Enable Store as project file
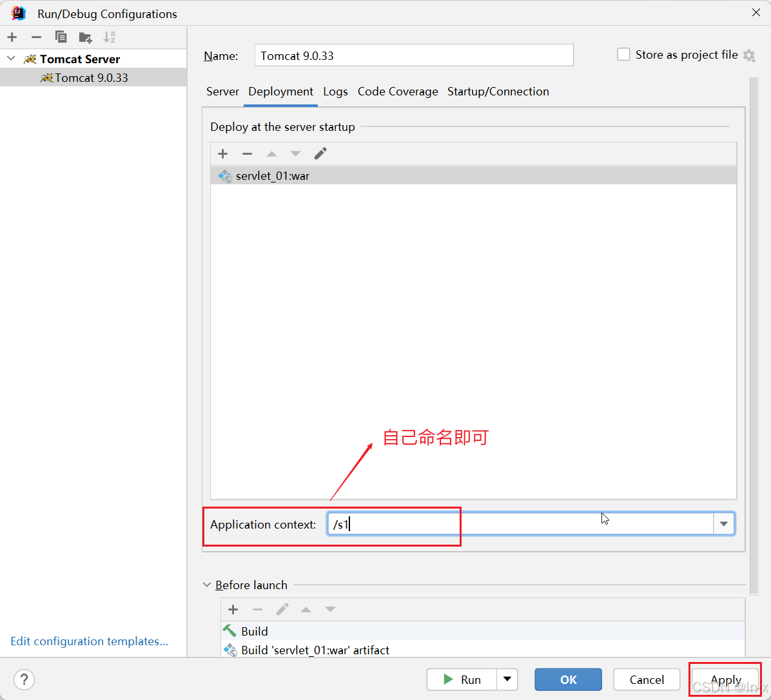Viewport: 771px width, 700px height. 623,55
